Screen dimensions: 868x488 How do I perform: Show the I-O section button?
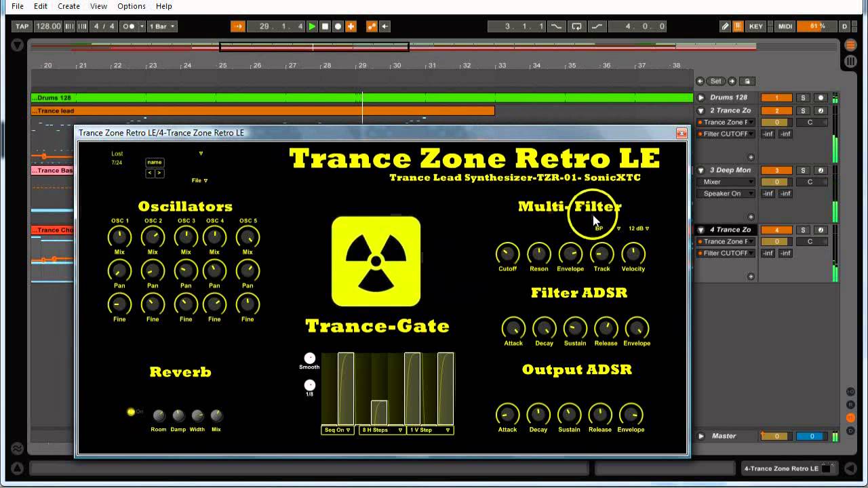850,392
